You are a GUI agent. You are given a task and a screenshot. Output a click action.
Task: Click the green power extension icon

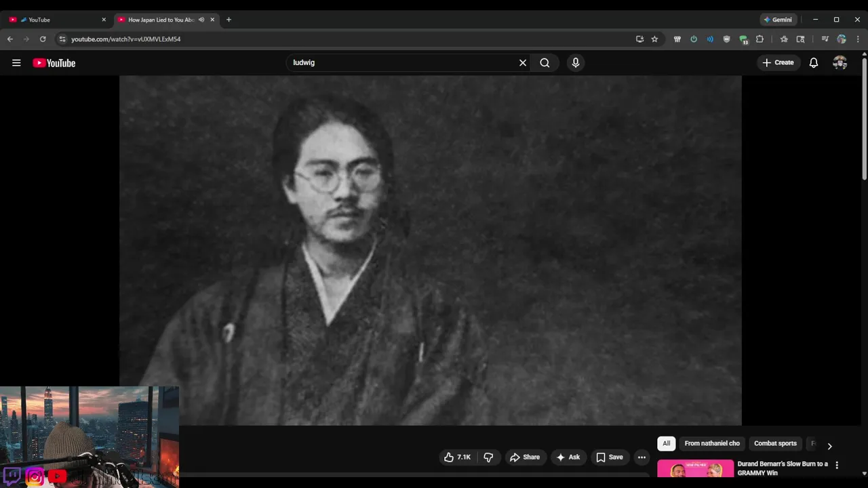click(694, 39)
